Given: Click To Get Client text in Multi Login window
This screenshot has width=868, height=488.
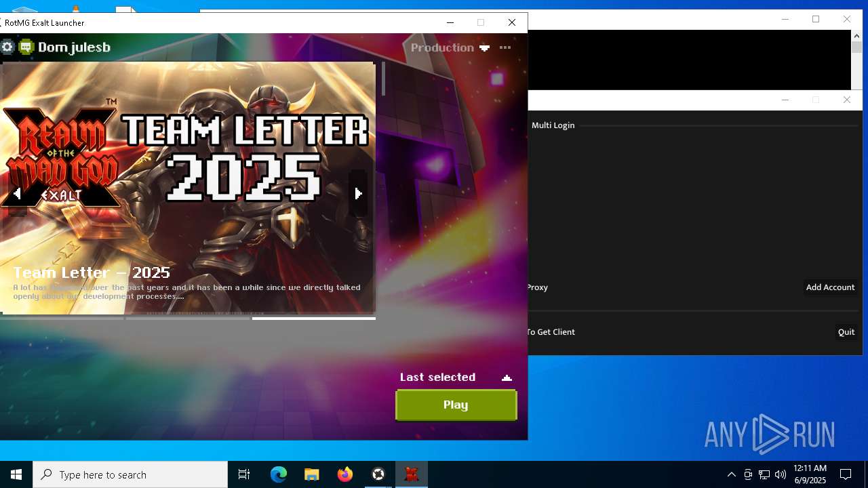Looking at the screenshot, I should tap(551, 332).
